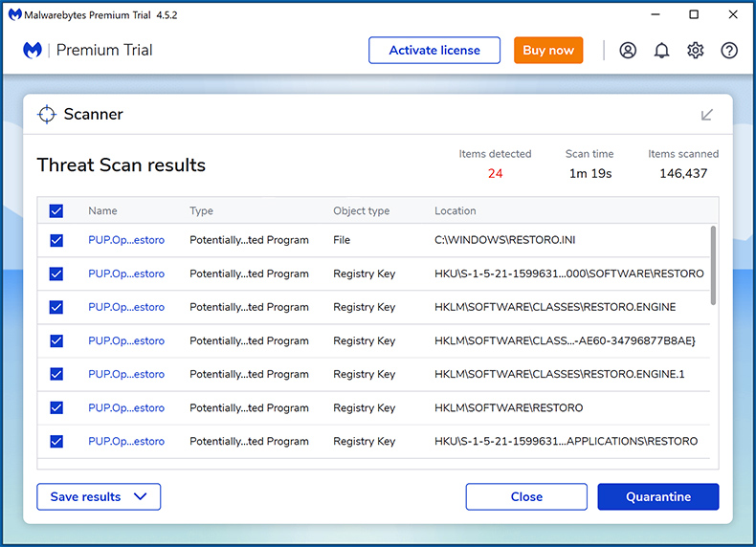Open the help question mark icon
The width and height of the screenshot is (756, 547).
pos(729,50)
